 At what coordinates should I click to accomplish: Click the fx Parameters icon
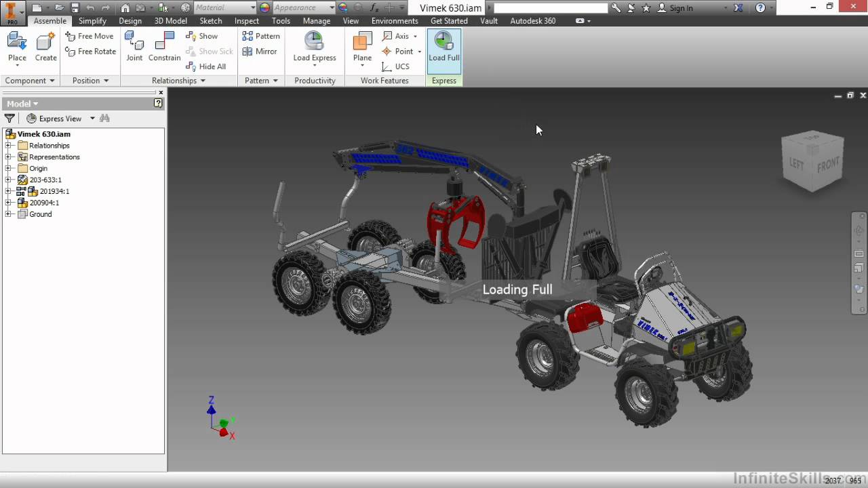(374, 8)
